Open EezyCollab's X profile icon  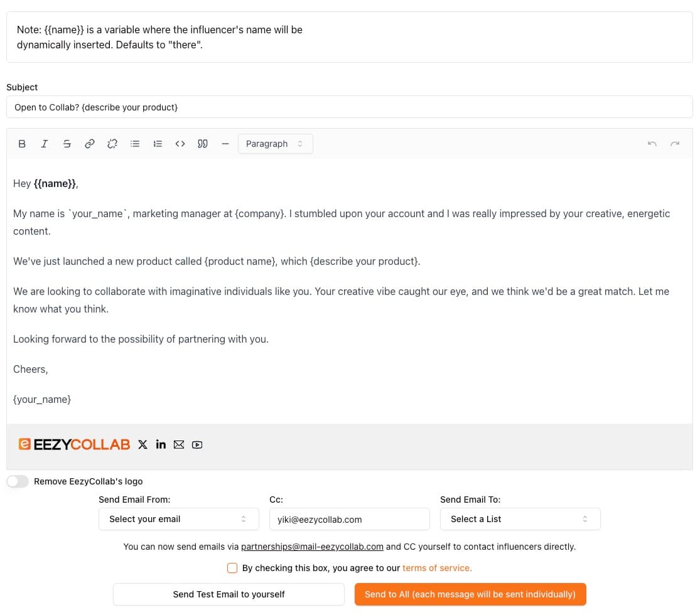(x=143, y=444)
